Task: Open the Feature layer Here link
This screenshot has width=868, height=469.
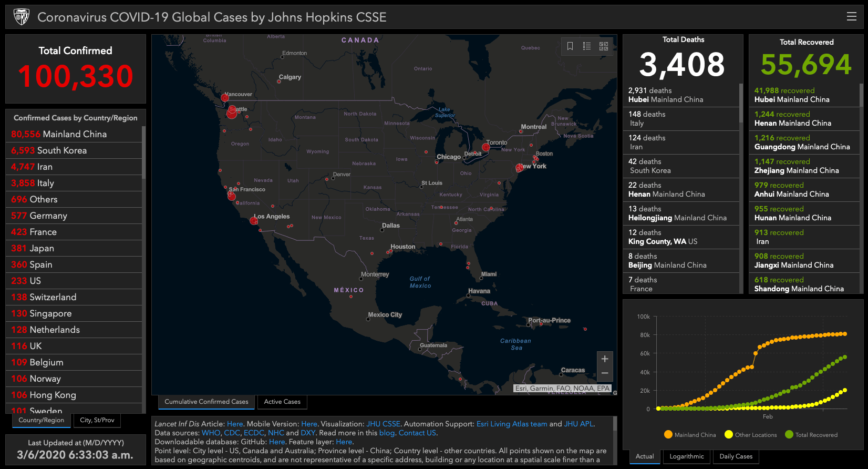Action: 344,442
